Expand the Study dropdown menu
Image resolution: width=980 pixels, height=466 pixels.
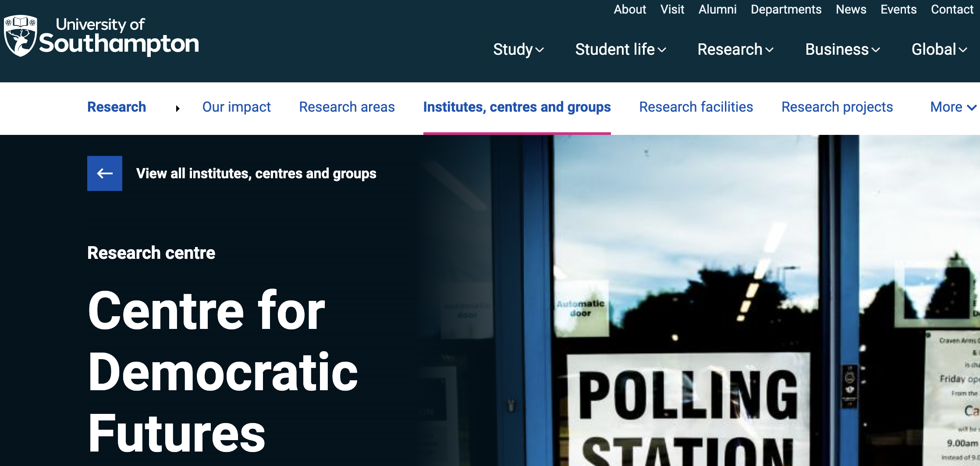[518, 49]
